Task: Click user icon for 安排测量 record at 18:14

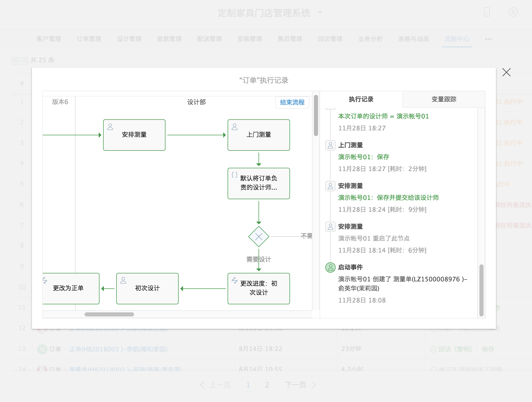Action: (330, 227)
